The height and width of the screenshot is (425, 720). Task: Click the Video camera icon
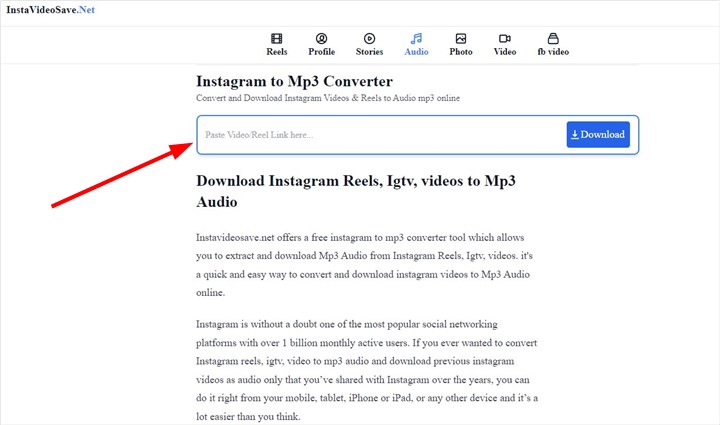click(x=505, y=38)
